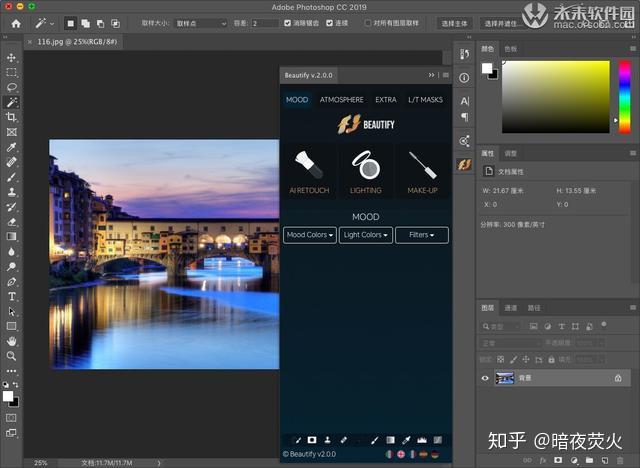Choose subtract from selection mode
Viewport: 640px width, 468px height.
click(100, 24)
